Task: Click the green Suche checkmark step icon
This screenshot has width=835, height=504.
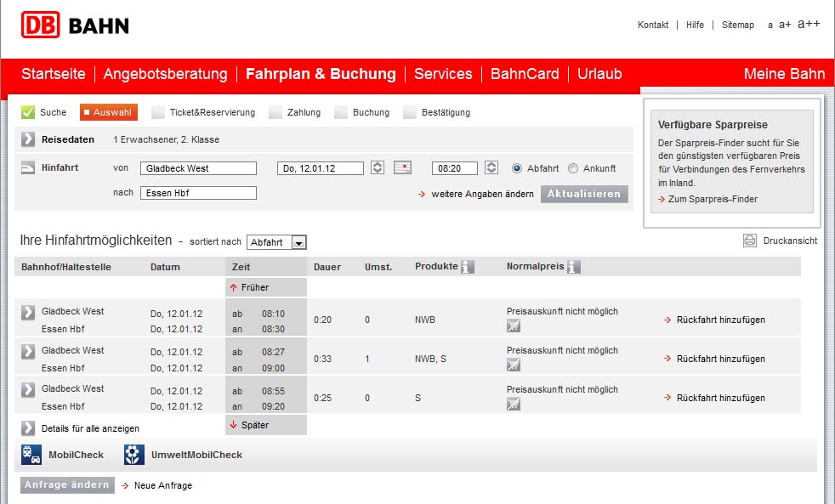Action: (x=28, y=111)
